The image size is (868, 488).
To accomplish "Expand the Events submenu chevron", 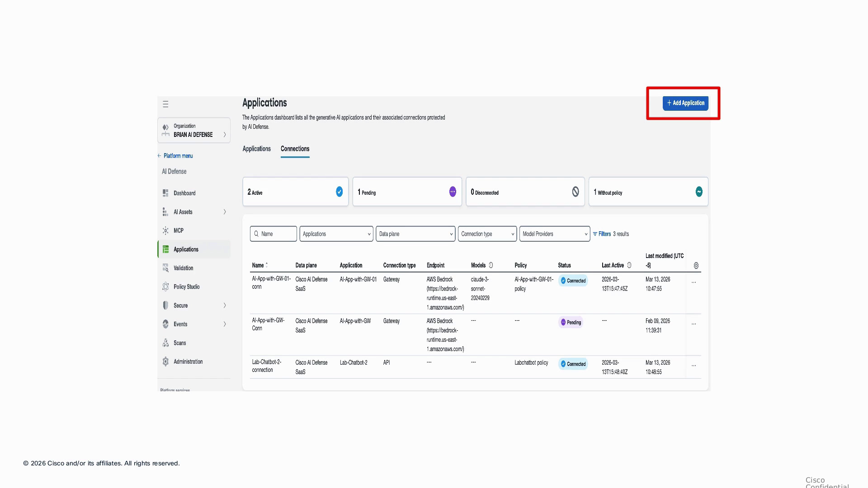I will (225, 324).
